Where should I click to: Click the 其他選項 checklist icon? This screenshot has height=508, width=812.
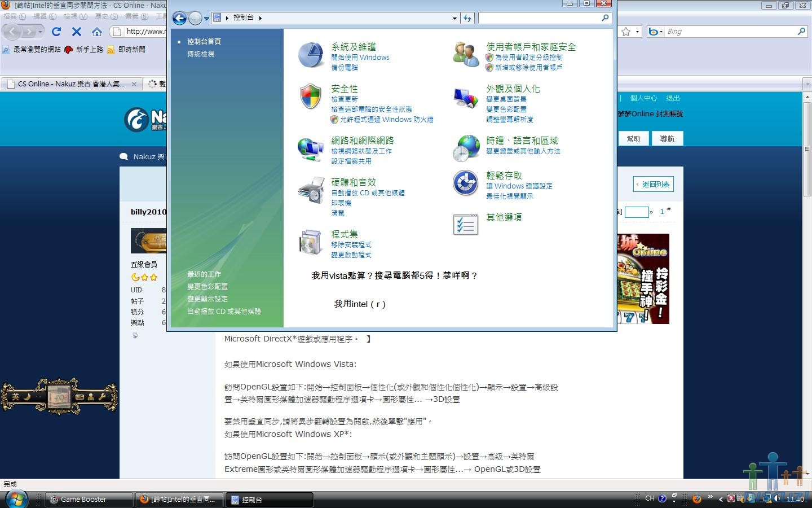click(x=466, y=225)
